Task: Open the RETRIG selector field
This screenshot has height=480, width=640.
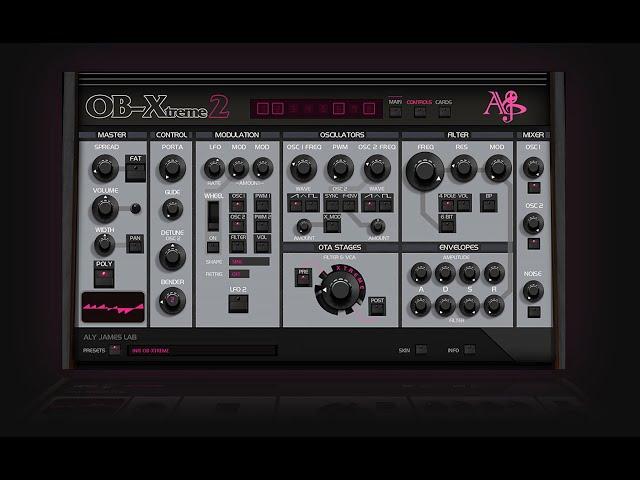Action: (x=239, y=274)
